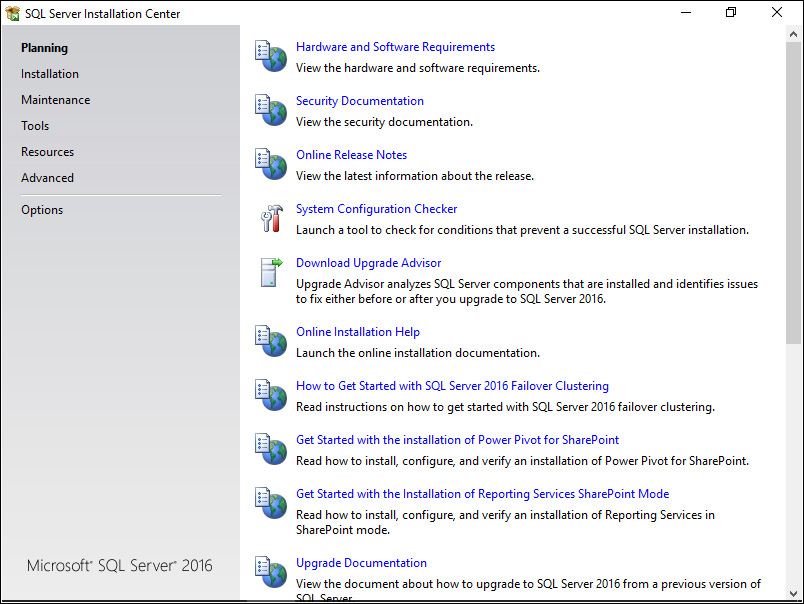Image resolution: width=804 pixels, height=604 pixels.
Task: Click the Security Documentation globe icon
Action: [x=270, y=111]
